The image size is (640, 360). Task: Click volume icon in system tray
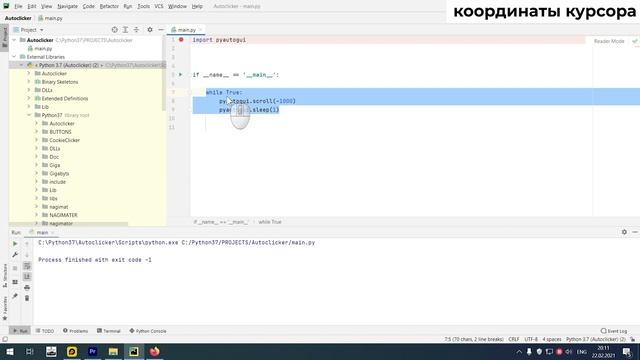tap(569, 351)
